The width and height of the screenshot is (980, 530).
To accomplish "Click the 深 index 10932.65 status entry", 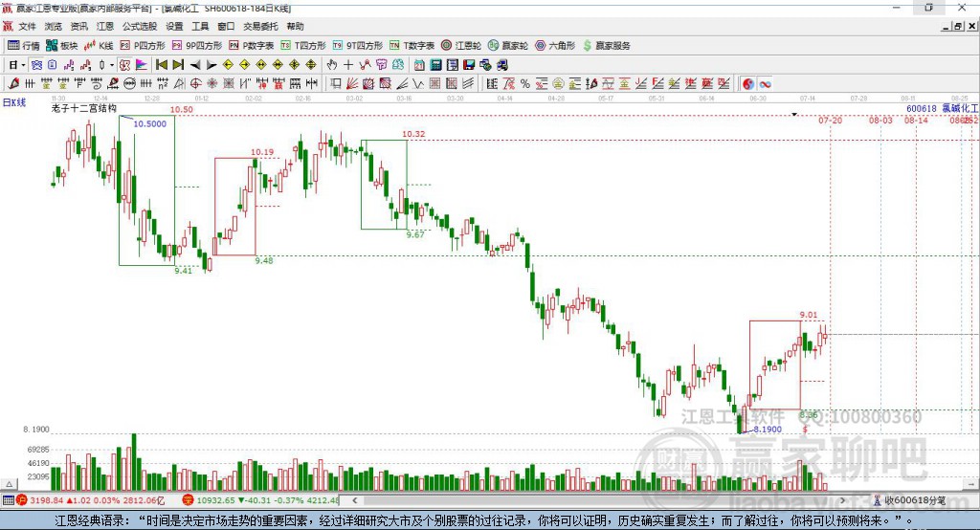I will coord(261,500).
